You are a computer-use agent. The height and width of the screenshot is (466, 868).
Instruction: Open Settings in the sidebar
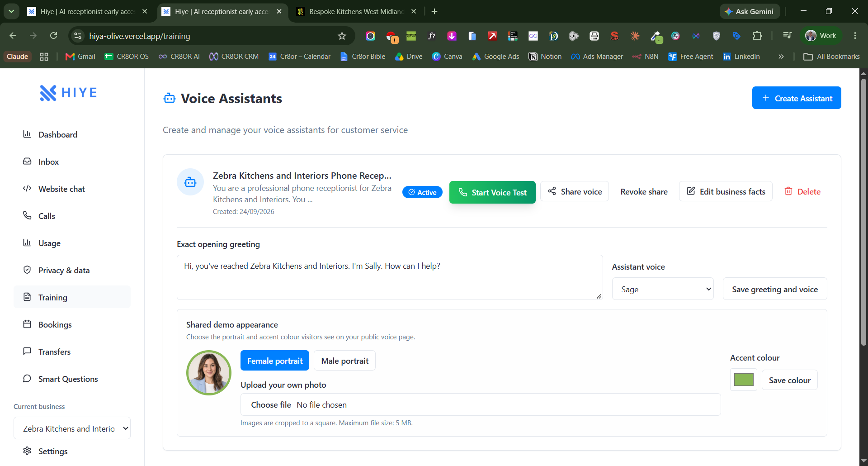click(x=72, y=451)
